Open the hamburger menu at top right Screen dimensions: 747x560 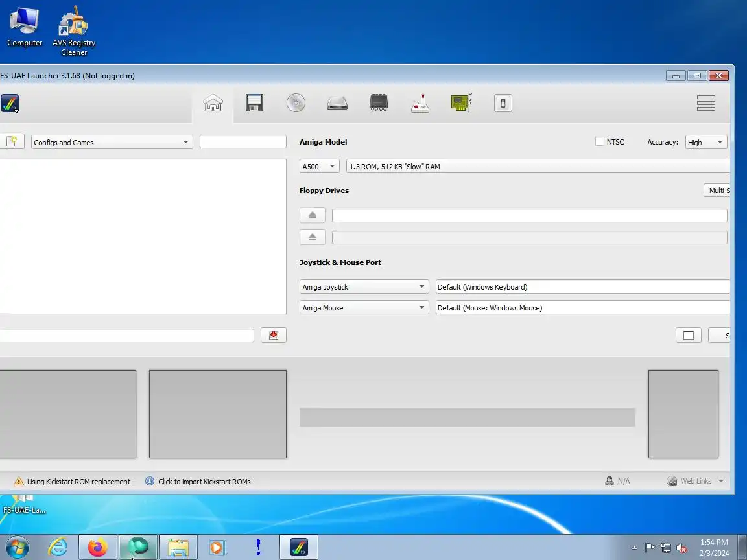tap(705, 103)
